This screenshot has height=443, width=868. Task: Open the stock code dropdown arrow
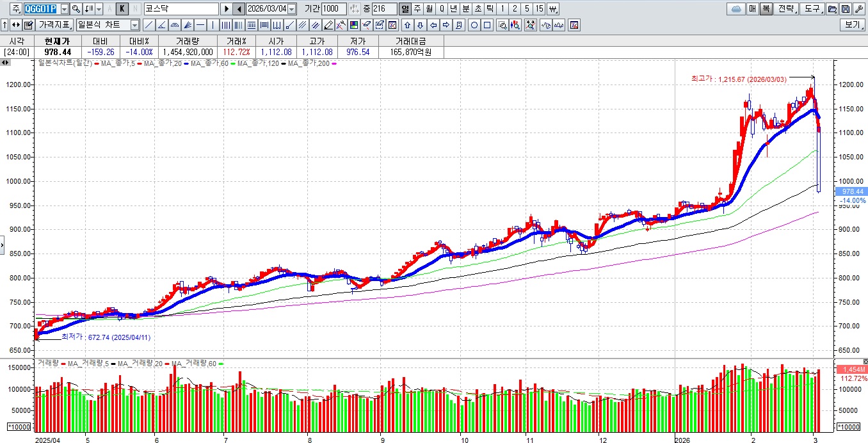coord(65,9)
